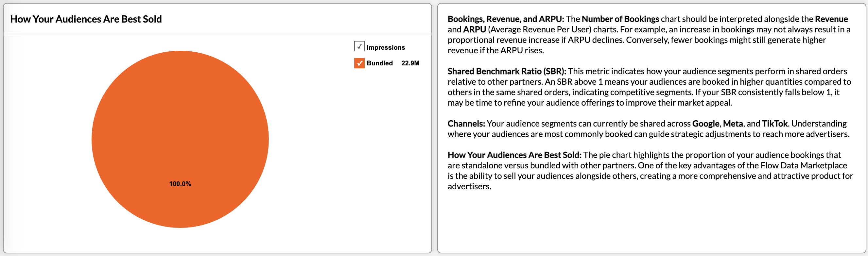868x256 pixels.
Task: Click the bold 'Google' channel name
Action: tap(705, 124)
